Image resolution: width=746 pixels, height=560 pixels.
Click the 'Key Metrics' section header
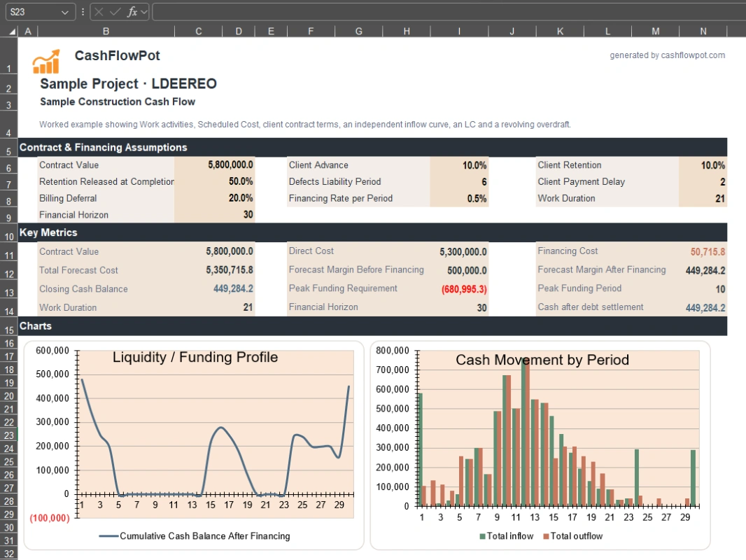point(48,232)
